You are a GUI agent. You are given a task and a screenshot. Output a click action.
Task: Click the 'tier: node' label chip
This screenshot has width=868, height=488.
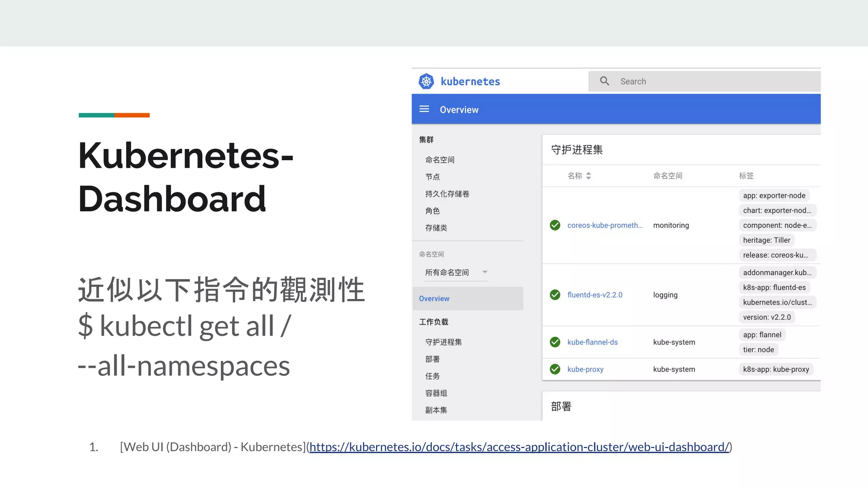pyautogui.click(x=758, y=349)
